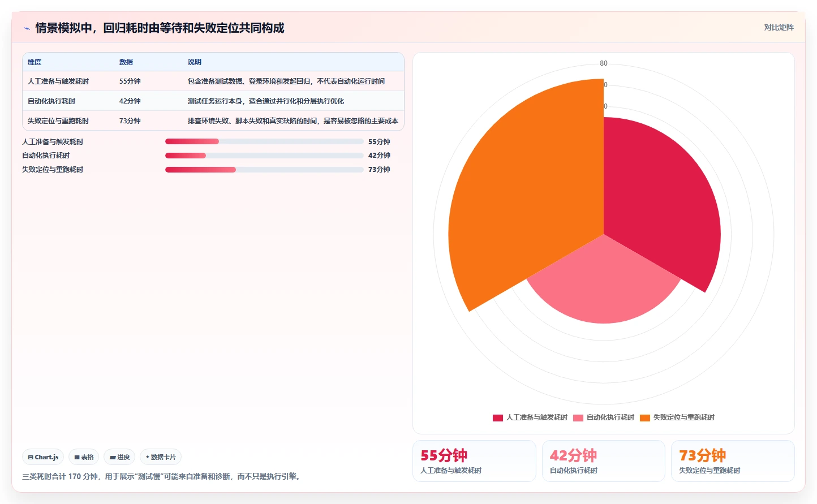This screenshot has height=504, width=817.
Task: Toggle 自动化执行耗时 legend pink swatch
Action: (x=578, y=418)
